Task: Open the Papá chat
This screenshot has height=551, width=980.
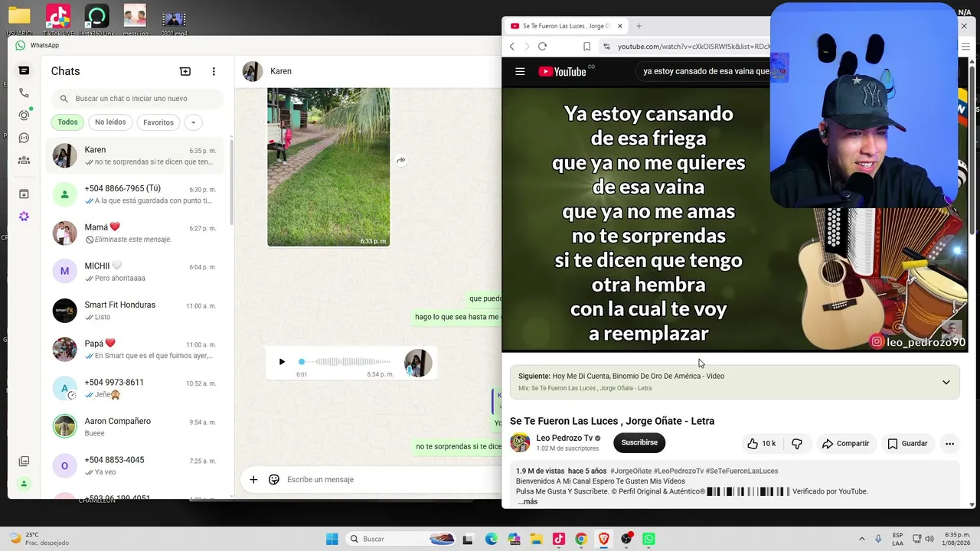Action: (x=136, y=350)
